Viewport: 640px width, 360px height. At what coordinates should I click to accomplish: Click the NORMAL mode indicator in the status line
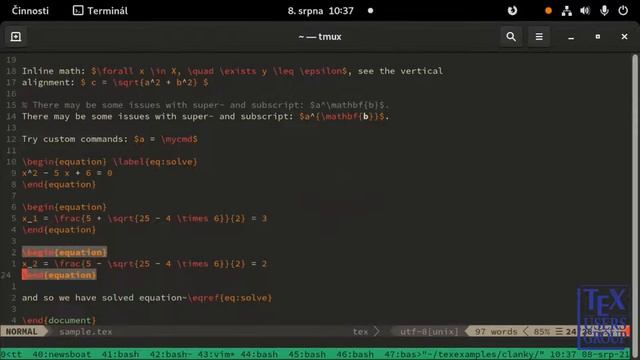pyautogui.click(x=22, y=331)
